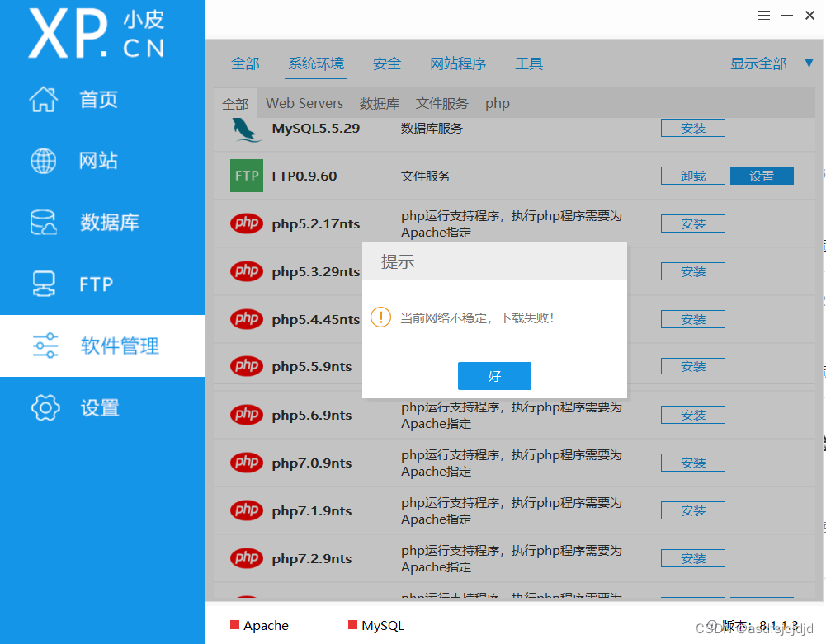Click the php5.3.29nts php icon
The image size is (826, 644).
247,271
